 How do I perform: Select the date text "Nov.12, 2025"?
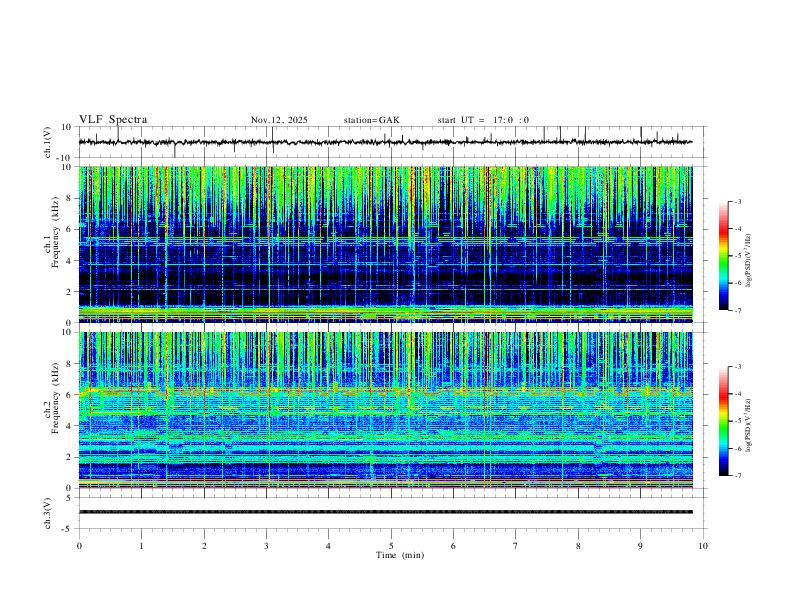tap(279, 120)
